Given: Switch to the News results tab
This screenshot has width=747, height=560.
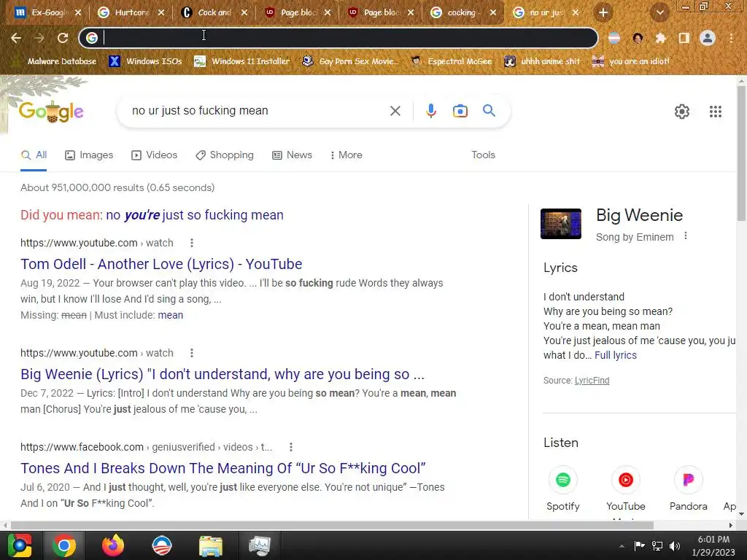Looking at the screenshot, I should 292,155.
